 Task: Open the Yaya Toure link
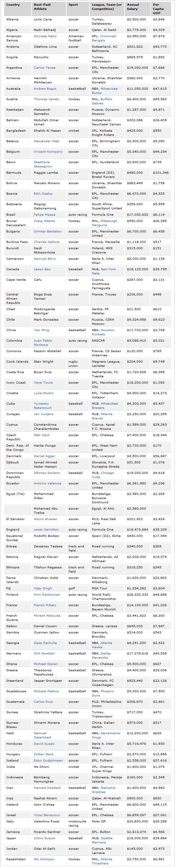(43, 383)
